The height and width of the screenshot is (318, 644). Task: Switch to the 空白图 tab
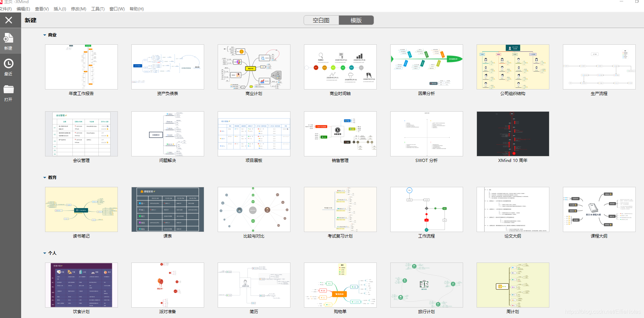pyautogui.click(x=321, y=20)
